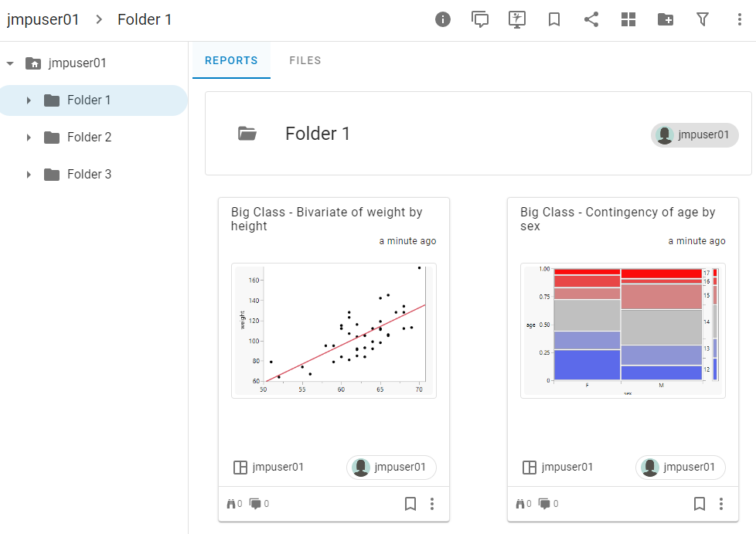The image size is (756, 534).
Task: Open filter options from the funnel icon
Action: 703,19
